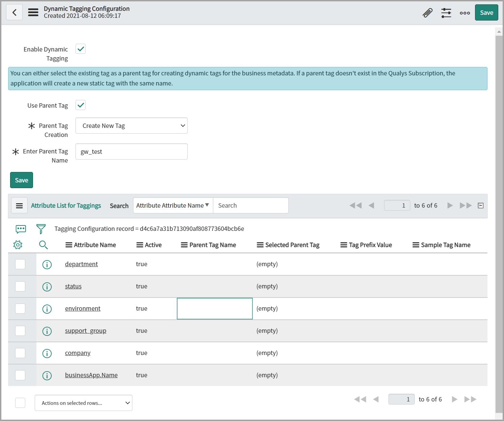Toggle the list filter funnel icon
504x421 pixels.
41,229
